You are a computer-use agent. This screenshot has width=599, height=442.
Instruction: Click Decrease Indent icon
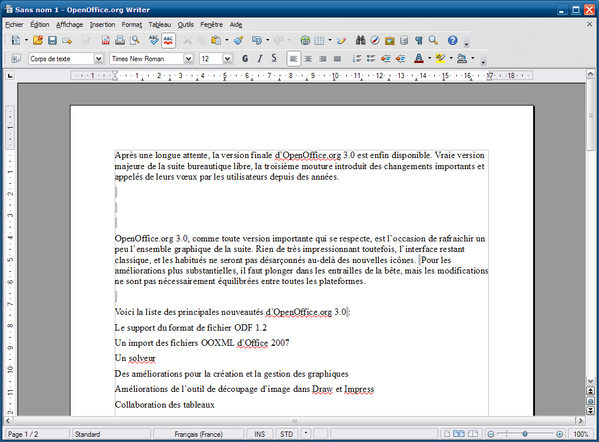[386, 58]
